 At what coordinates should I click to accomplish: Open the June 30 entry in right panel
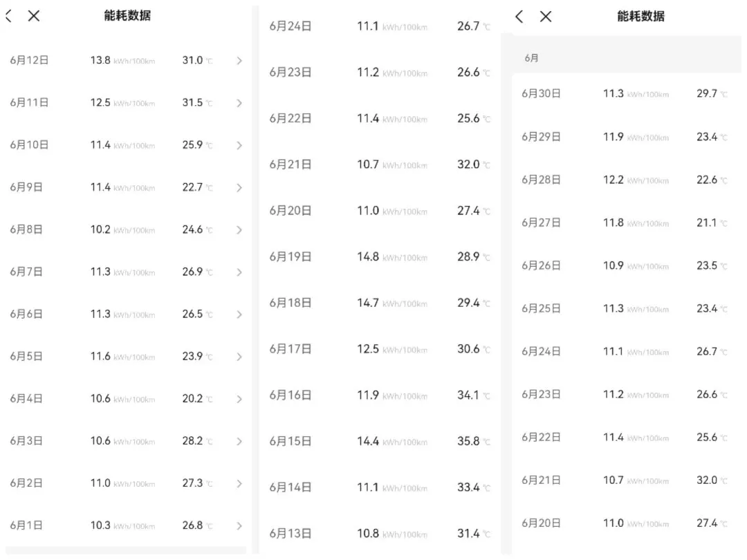pyautogui.click(x=626, y=94)
